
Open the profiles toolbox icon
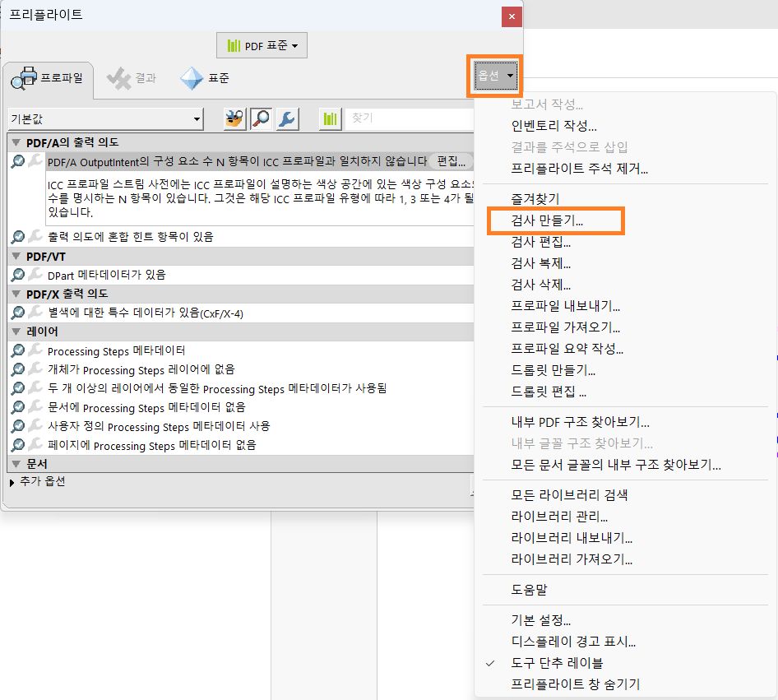pyautogui.click(x=233, y=118)
